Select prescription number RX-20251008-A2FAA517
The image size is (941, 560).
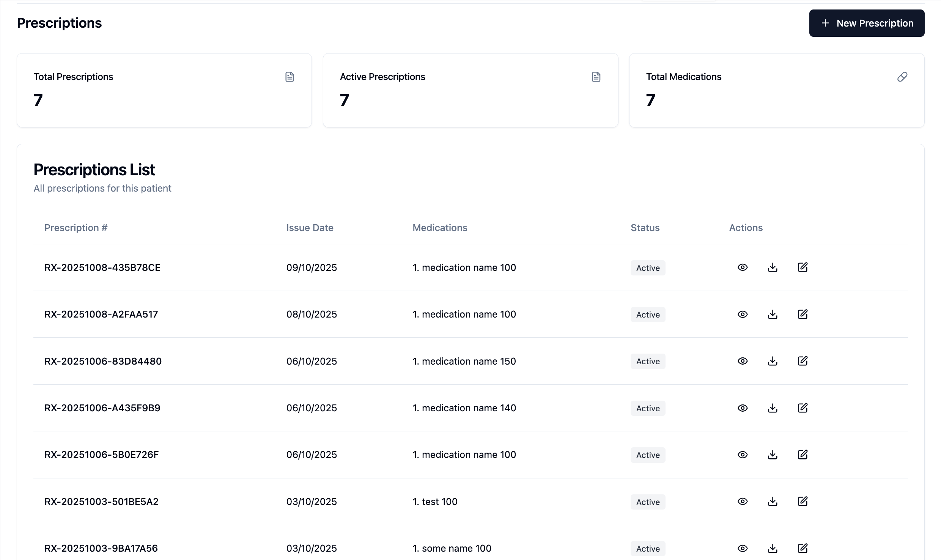click(x=101, y=314)
